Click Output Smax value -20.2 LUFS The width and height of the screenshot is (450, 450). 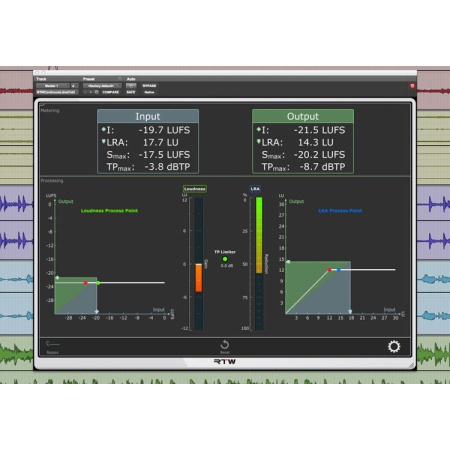[319, 155]
